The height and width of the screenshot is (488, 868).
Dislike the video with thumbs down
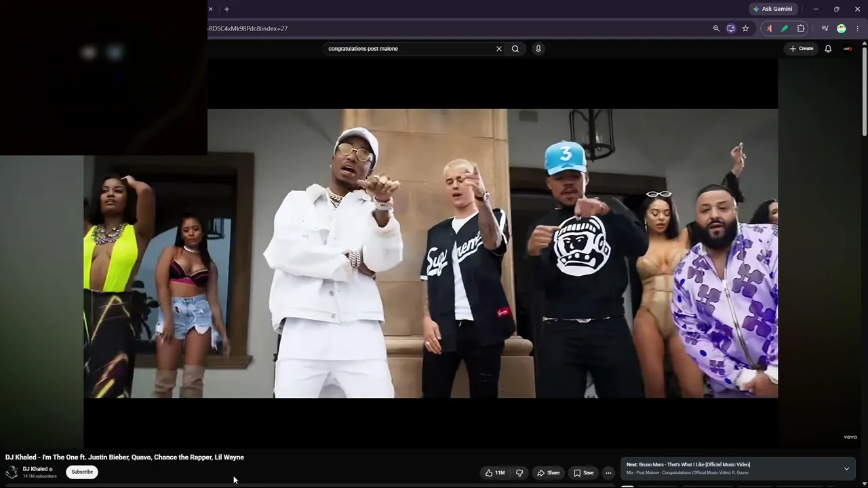(x=519, y=473)
